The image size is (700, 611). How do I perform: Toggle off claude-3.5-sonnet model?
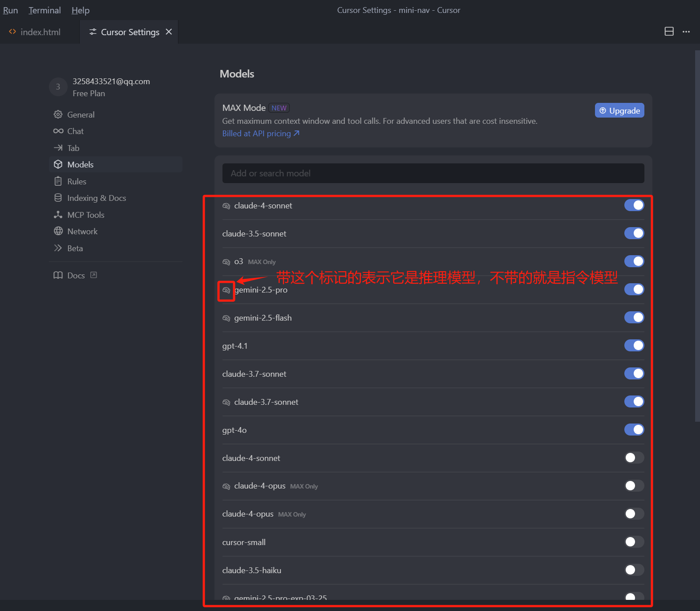[634, 233]
